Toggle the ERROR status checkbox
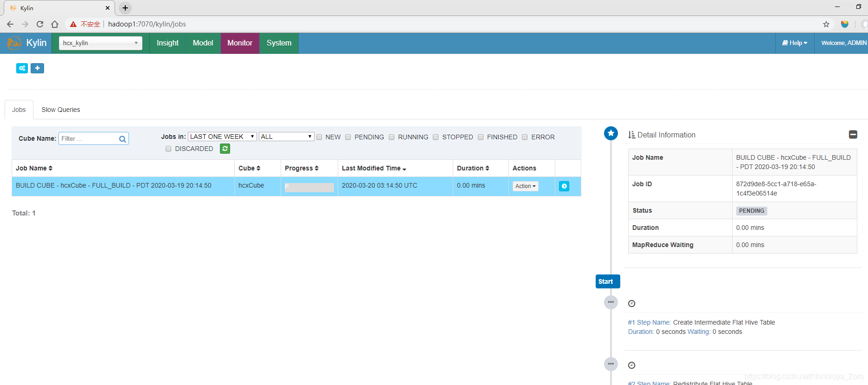Viewport: 868px width, 385px height. pos(525,137)
